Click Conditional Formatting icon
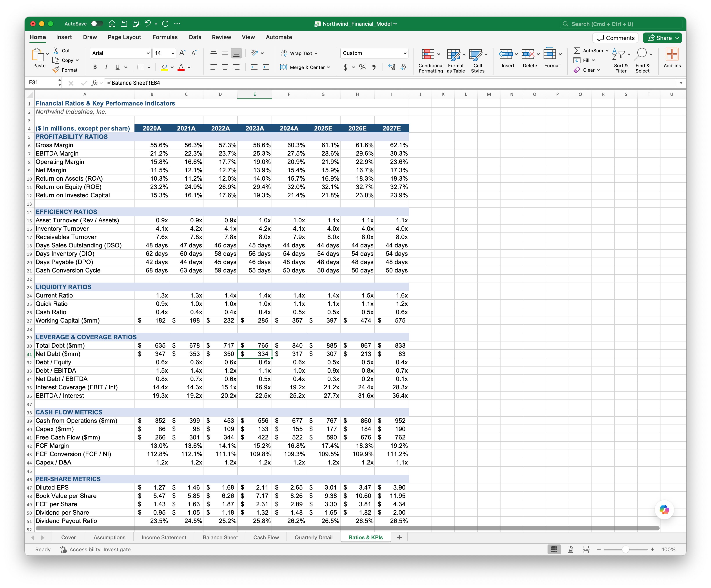Screen dimensions: 711x588 [428, 54]
